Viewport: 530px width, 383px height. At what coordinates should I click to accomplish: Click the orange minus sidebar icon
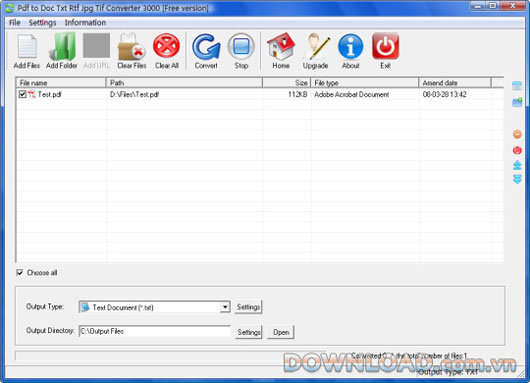[517, 134]
